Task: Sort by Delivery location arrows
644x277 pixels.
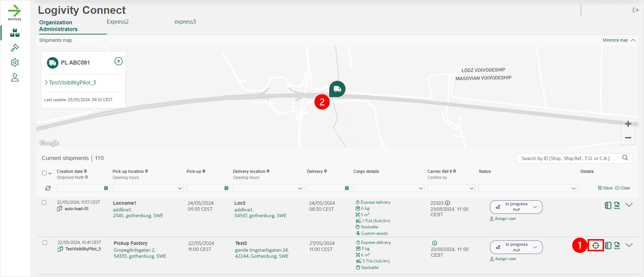Action: 268,171
